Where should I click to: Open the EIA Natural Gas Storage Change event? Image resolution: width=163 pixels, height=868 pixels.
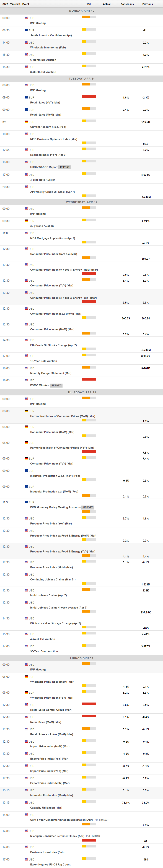(56, 623)
